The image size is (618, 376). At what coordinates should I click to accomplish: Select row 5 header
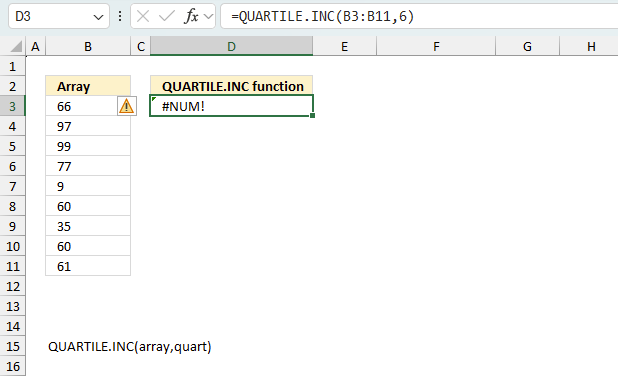13,146
